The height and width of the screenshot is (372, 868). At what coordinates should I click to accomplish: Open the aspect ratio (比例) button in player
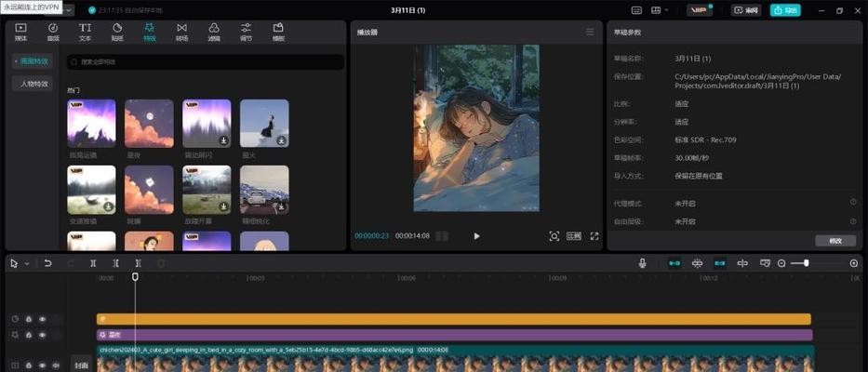click(x=573, y=236)
